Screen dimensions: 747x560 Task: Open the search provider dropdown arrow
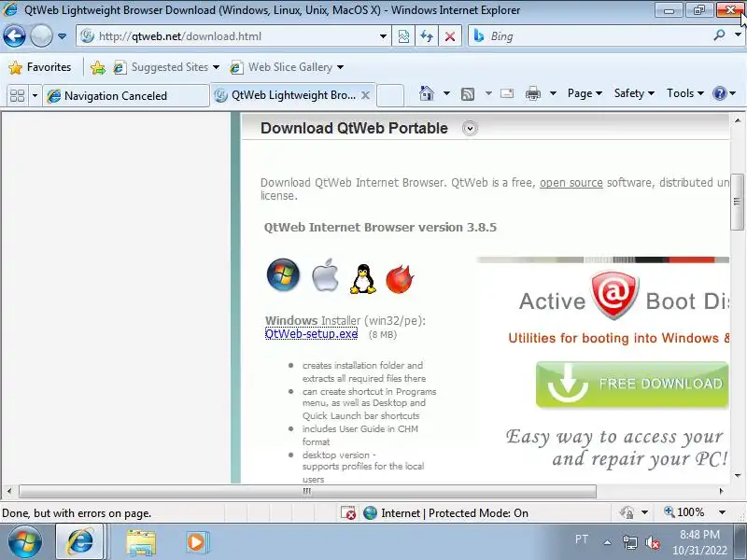point(738,35)
